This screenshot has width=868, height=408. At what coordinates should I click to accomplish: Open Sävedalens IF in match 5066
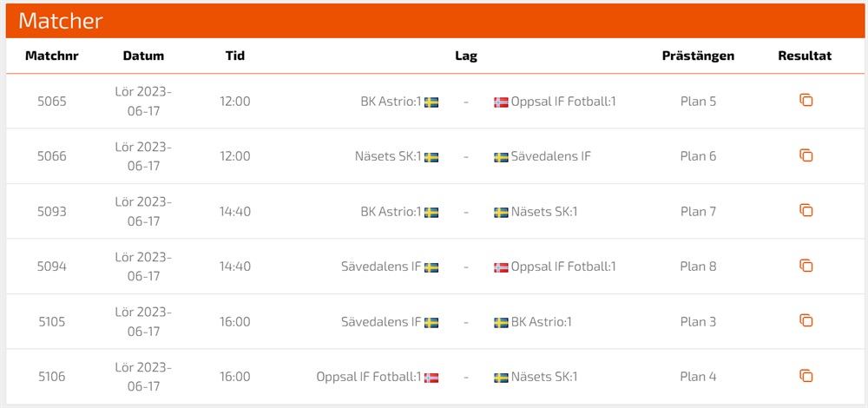tap(550, 156)
